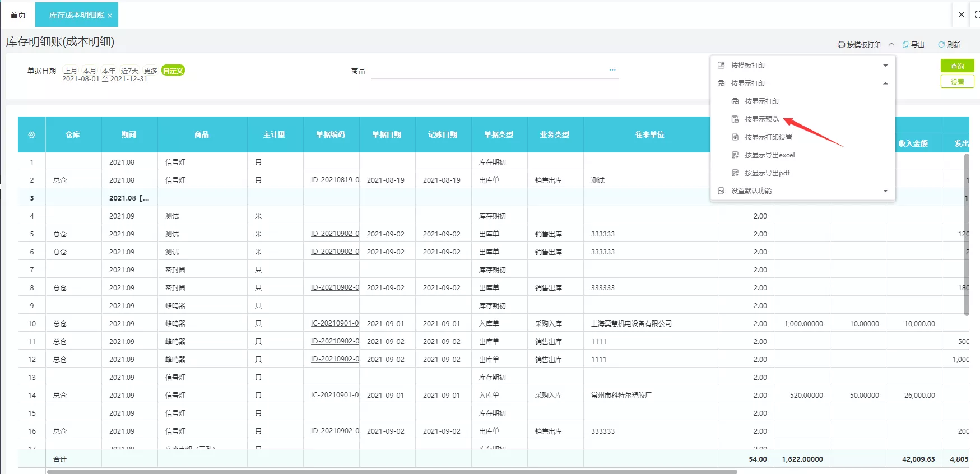Screen dimensions: 980x474
Task: Choose 按显示导出excel menu entry
Action: (769, 155)
